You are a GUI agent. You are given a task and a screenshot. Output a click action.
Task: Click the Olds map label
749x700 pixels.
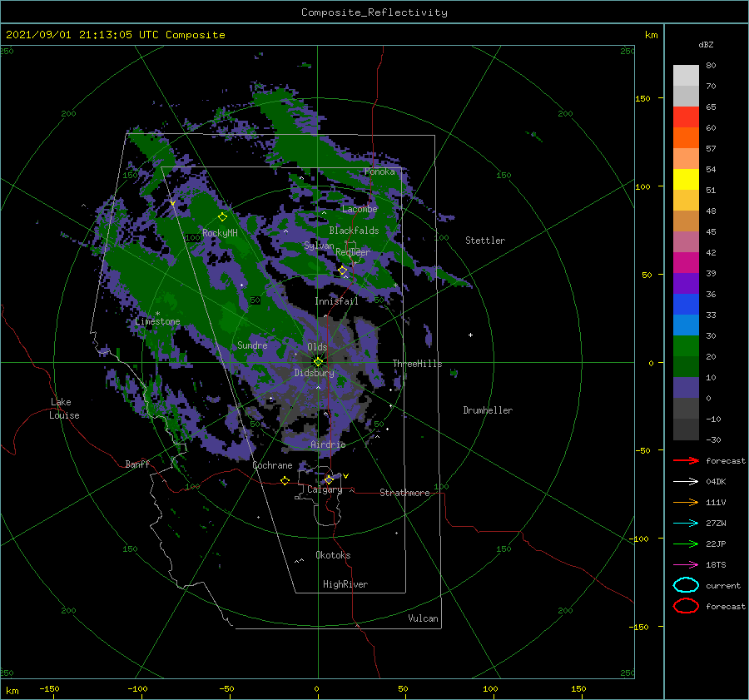tap(317, 347)
